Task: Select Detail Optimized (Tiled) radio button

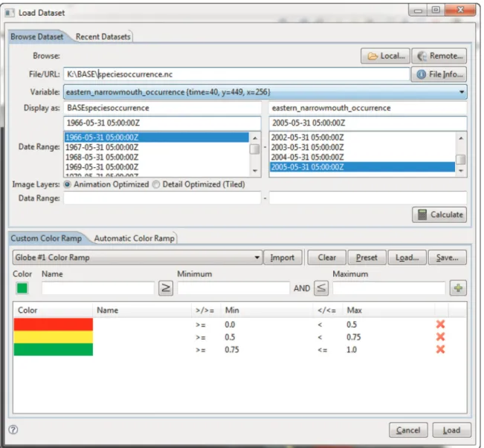Action: click(x=156, y=184)
